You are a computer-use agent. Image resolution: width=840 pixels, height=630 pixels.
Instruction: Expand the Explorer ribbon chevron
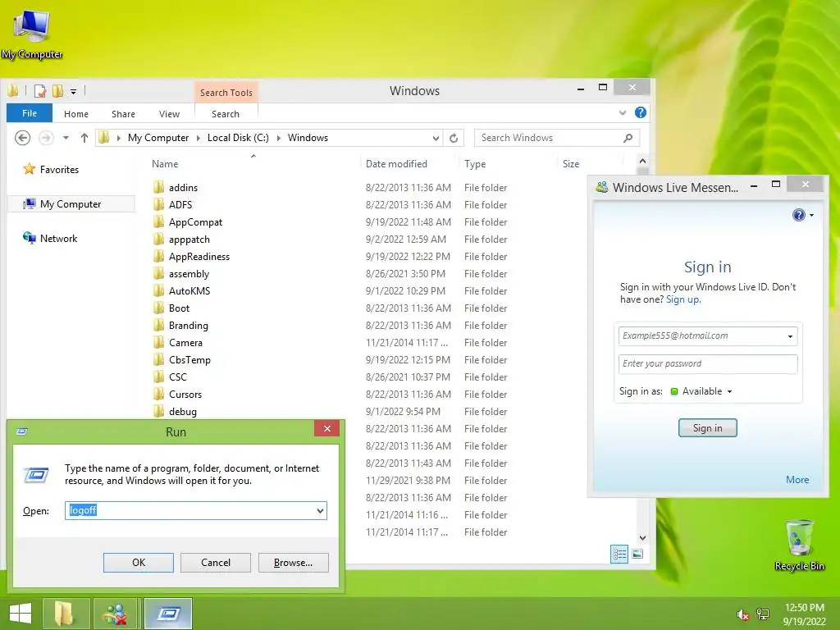(622, 112)
